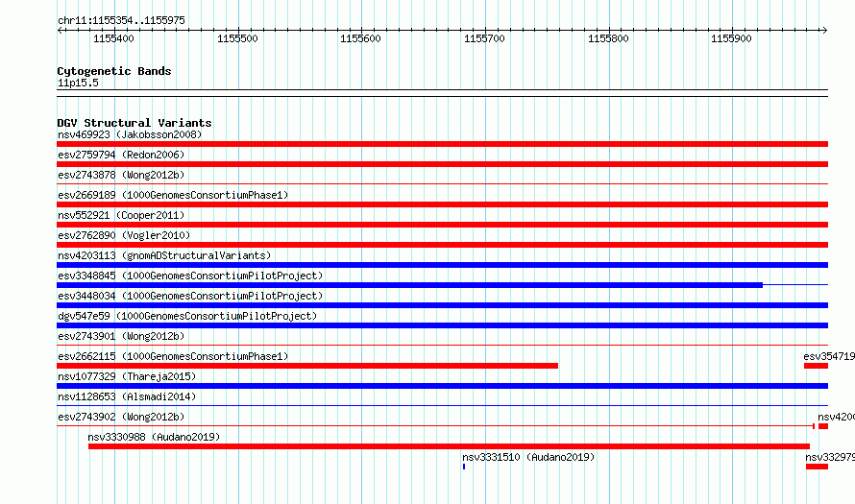Image resolution: width=855 pixels, height=504 pixels.
Task: Click the DGV Structural Variants track title
Action: coord(134,123)
